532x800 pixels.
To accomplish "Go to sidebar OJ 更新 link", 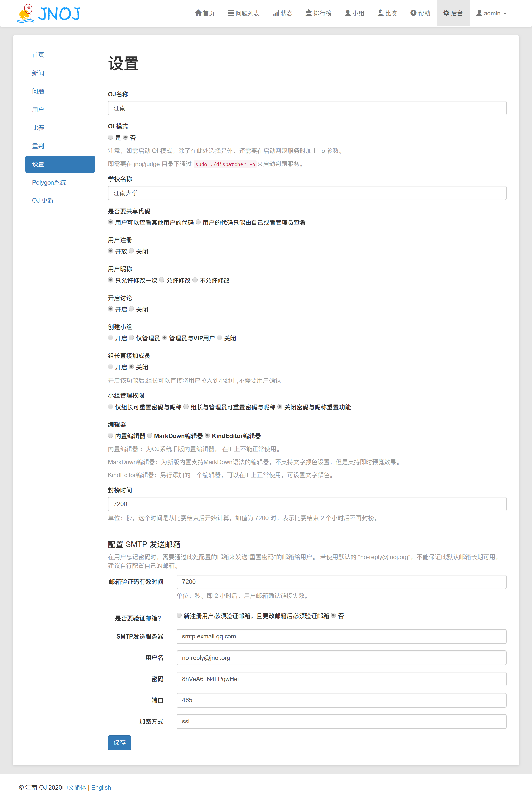I will click(x=43, y=201).
